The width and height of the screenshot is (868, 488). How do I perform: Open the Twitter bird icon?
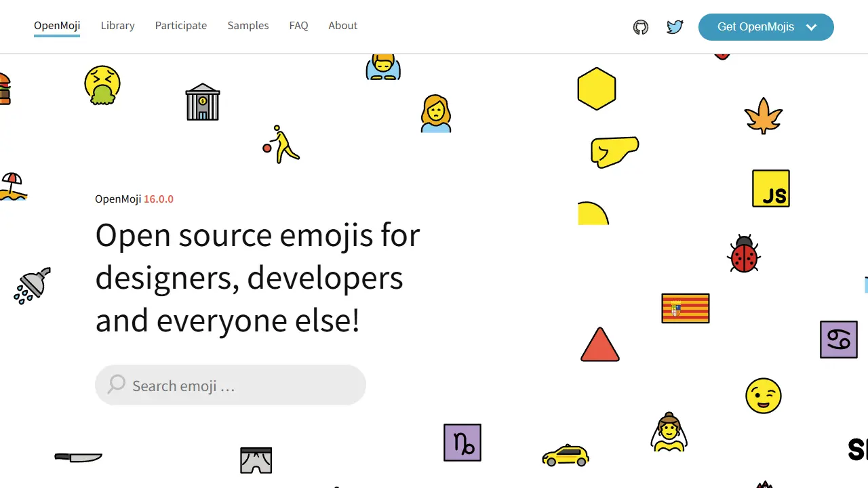675,27
